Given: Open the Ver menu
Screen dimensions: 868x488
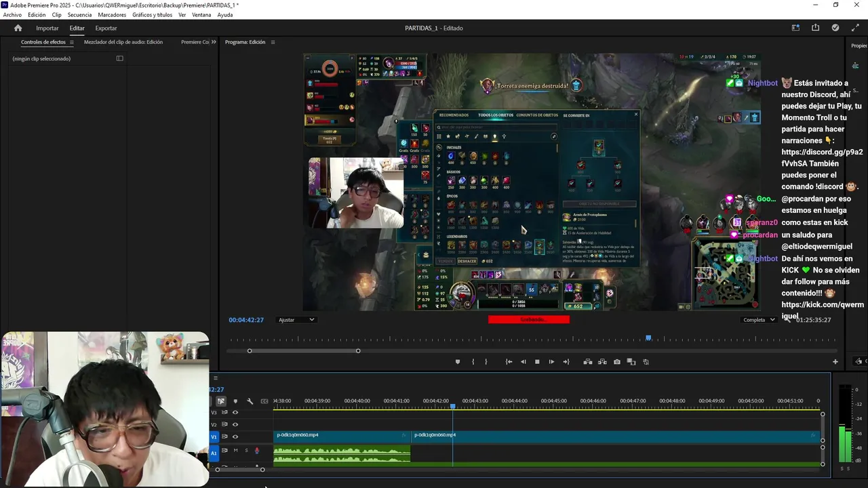Looking at the screenshot, I should pos(182,15).
